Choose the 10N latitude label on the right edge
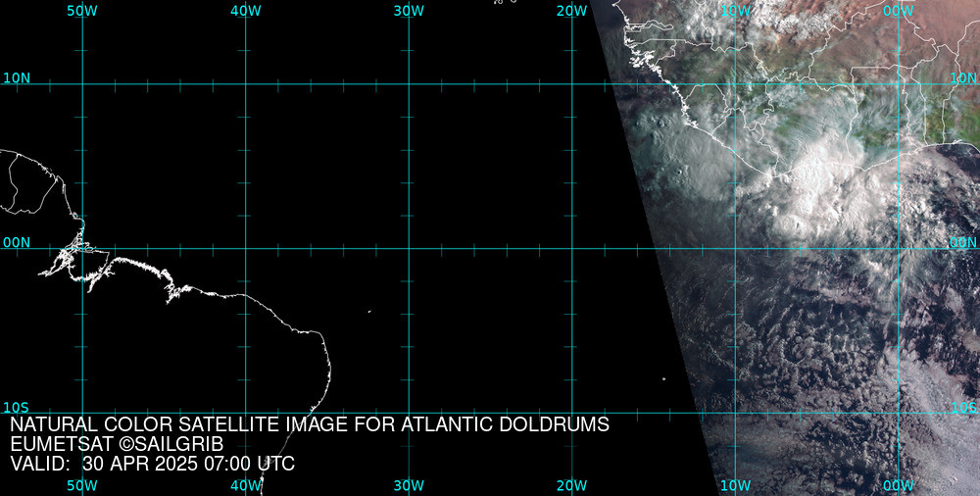 (x=963, y=78)
